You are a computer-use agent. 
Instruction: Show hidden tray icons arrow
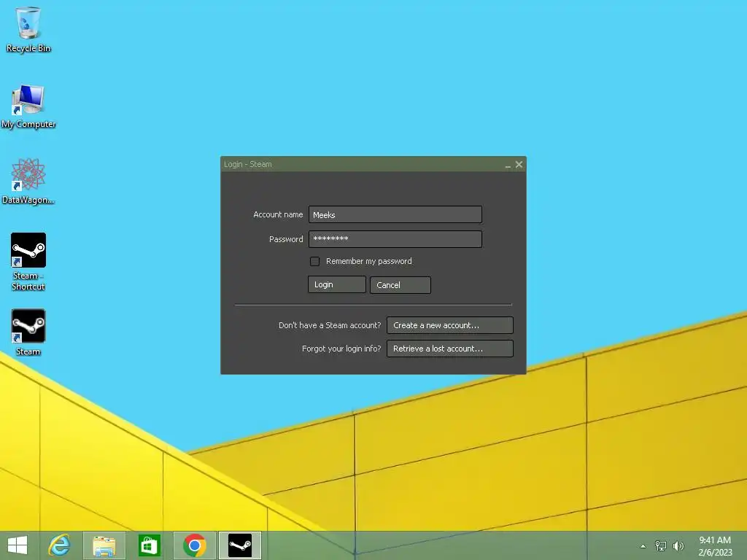pyautogui.click(x=643, y=546)
